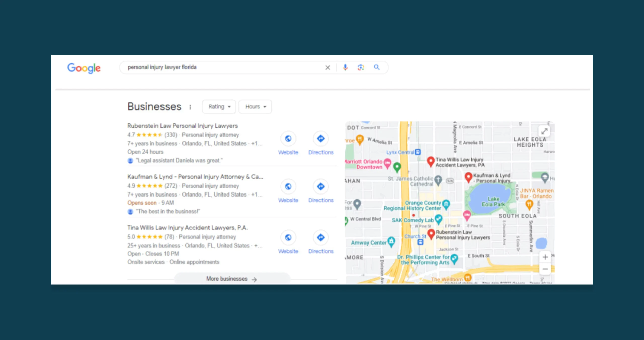Zoom in on the map with plus
This screenshot has width=644, height=340.
click(545, 257)
